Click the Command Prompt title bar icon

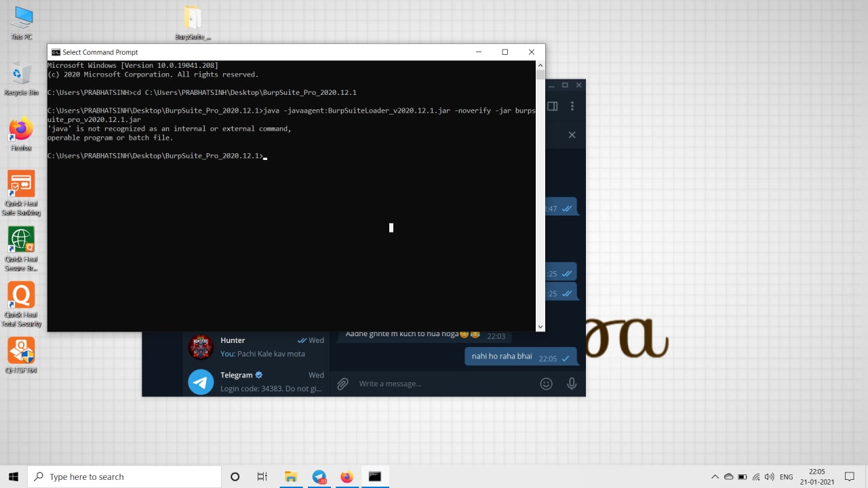(56, 52)
